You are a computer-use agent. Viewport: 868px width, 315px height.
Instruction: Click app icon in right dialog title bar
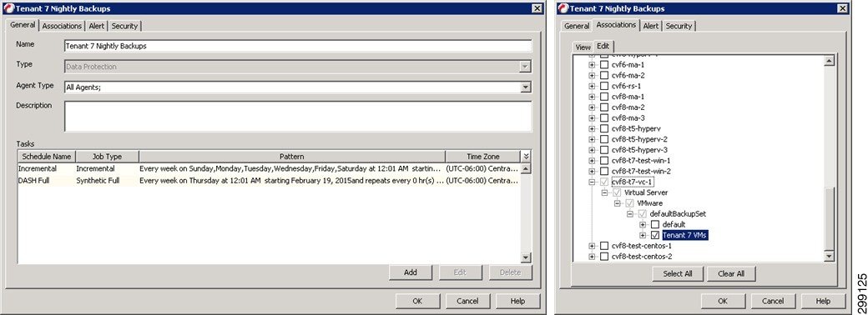[563, 8]
